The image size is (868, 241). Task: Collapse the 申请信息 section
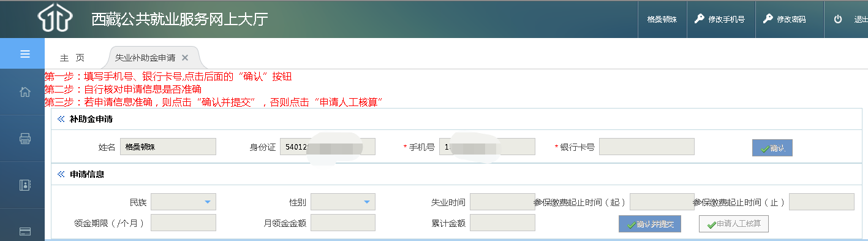pyautogui.click(x=61, y=174)
